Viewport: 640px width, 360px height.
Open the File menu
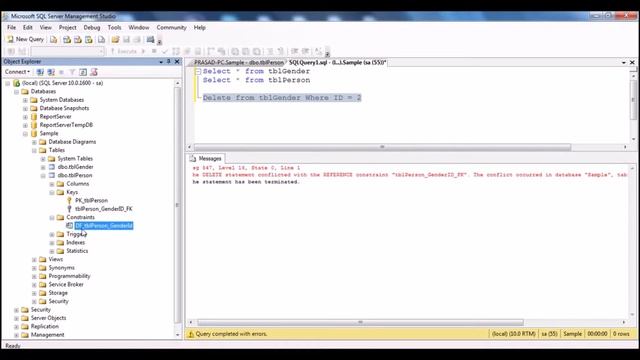pyautogui.click(x=11, y=27)
